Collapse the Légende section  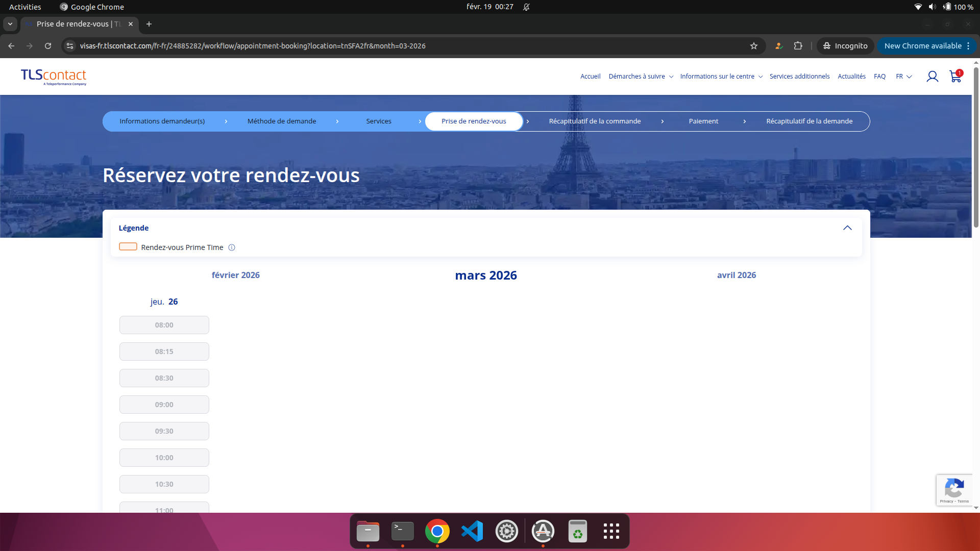pyautogui.click(x=848, y=228)
